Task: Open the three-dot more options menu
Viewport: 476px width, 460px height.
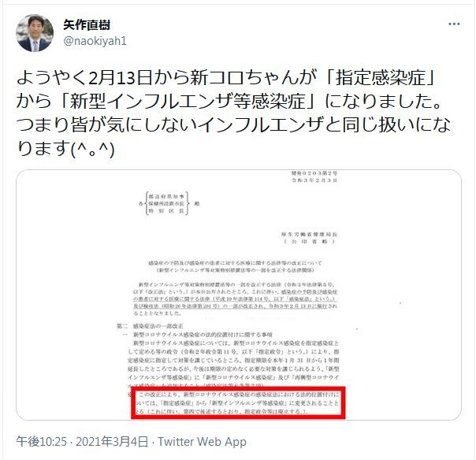Action: [x=454, y=24]
